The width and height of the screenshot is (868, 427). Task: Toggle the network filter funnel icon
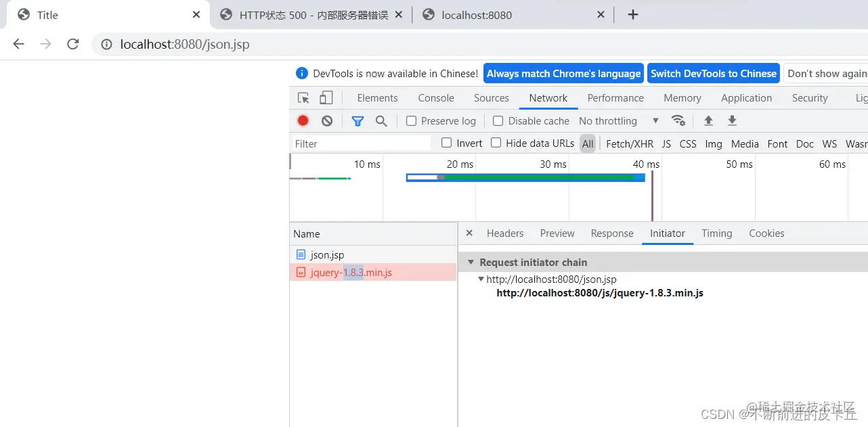click(357, 120)
